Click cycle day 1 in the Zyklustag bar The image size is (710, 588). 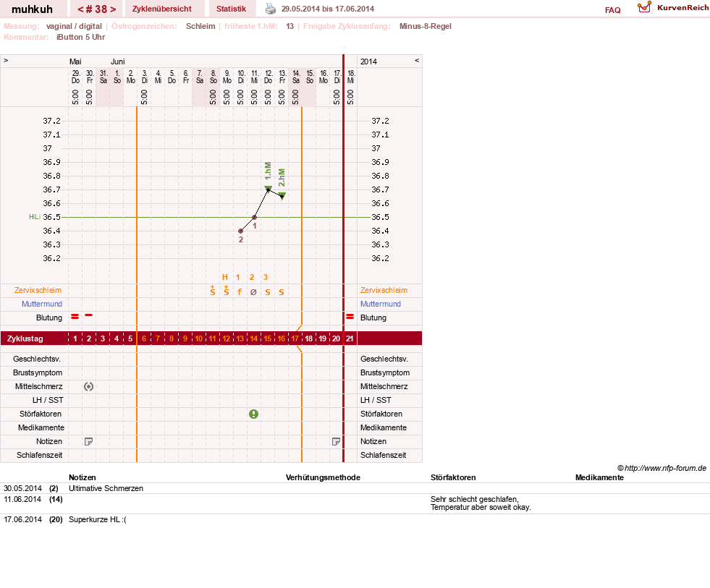(x=75, y=338)
